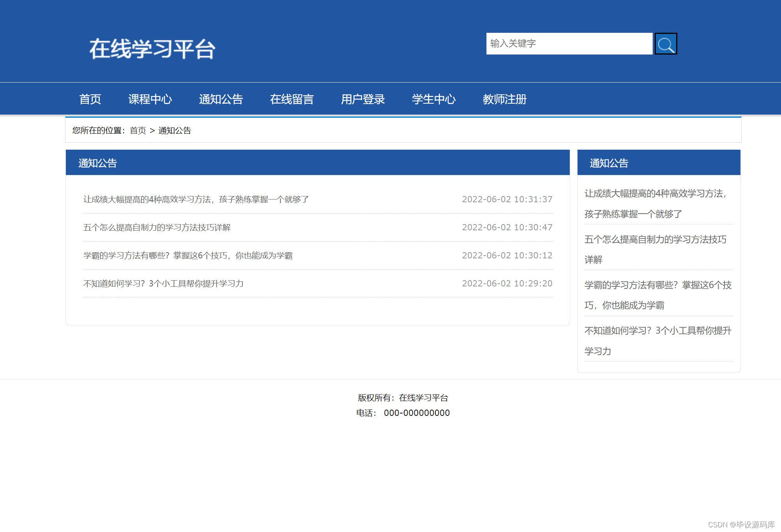Click the footer text 版权所有：在线学习平台

403,398
